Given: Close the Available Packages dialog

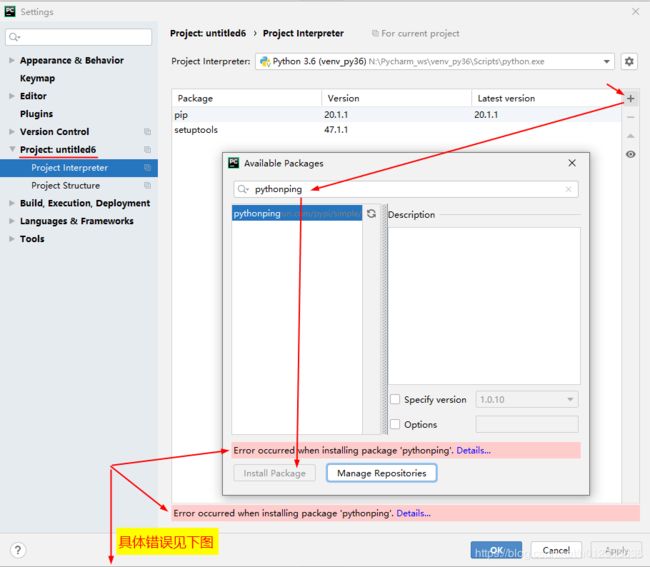Looking at the screenshot, I should 572,163.
